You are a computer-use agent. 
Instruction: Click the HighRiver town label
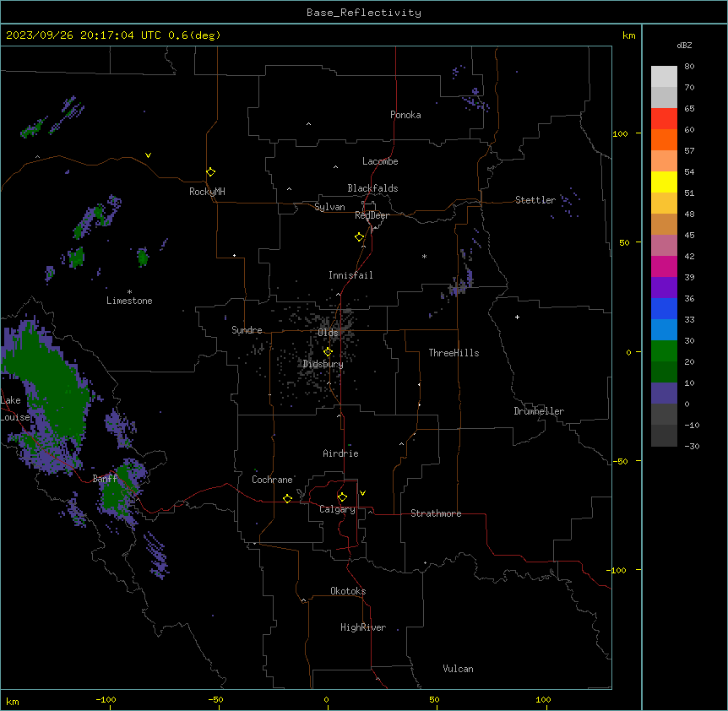tap(363, 627)
